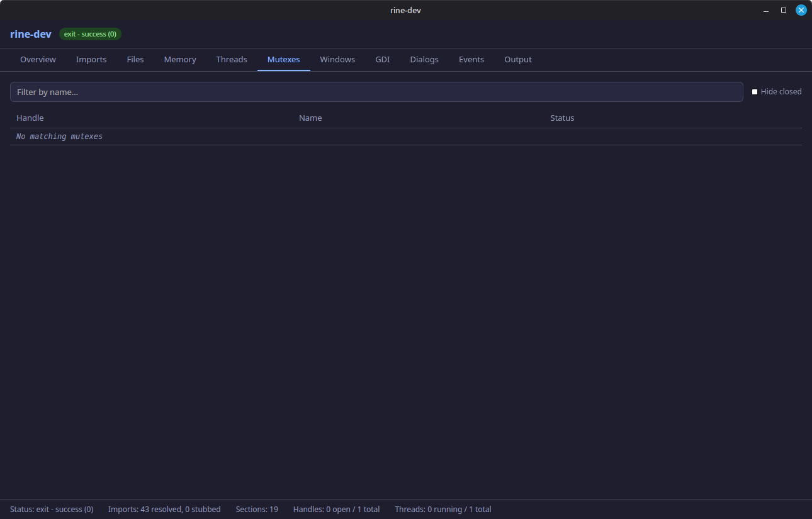View the Memory tab
The image size is (812, 519).
click(x=180, y=59)
